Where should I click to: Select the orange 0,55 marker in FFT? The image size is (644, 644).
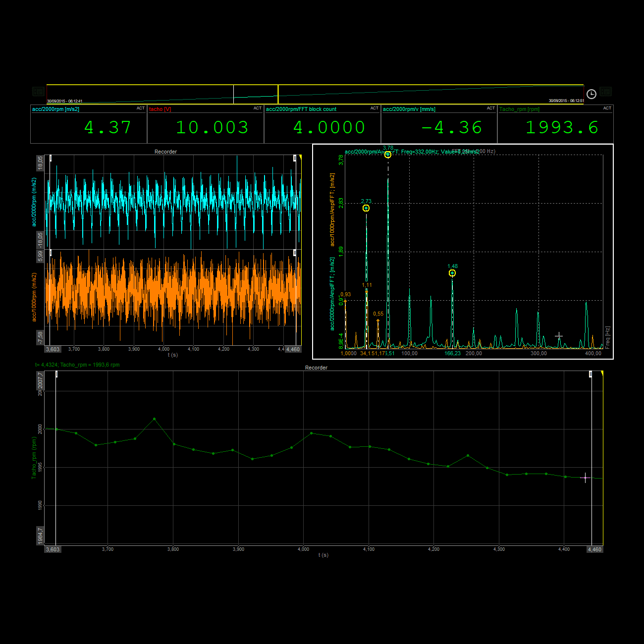(378, 321)
